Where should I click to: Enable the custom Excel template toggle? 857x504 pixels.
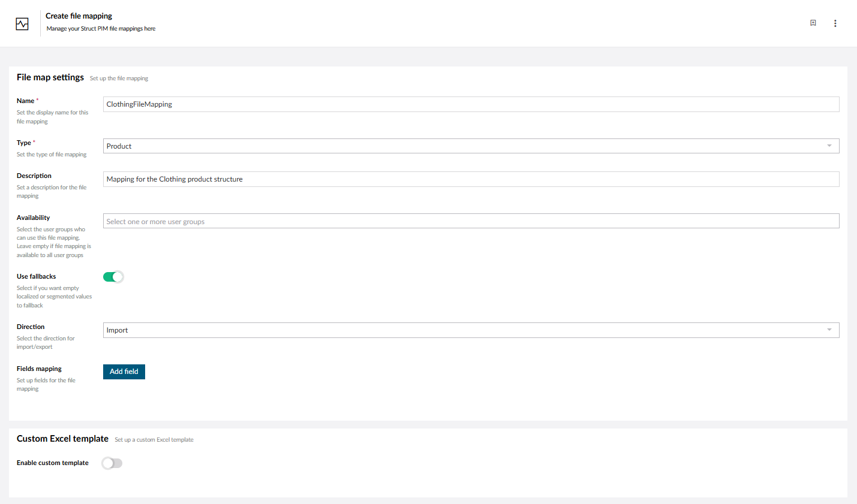[112, 463]
